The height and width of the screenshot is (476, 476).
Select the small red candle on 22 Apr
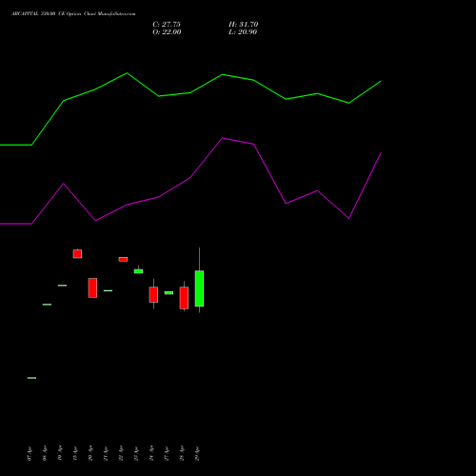(123, 259)
